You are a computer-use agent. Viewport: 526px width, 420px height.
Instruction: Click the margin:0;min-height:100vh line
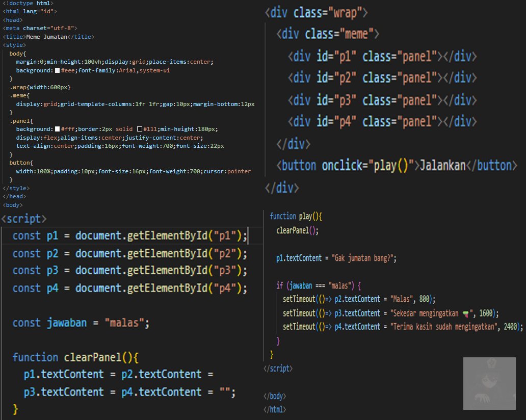click(115, 62)
